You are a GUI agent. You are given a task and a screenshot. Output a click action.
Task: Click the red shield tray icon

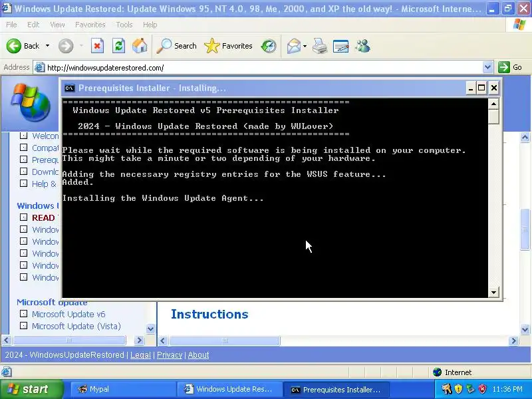[x=482, y=389]
